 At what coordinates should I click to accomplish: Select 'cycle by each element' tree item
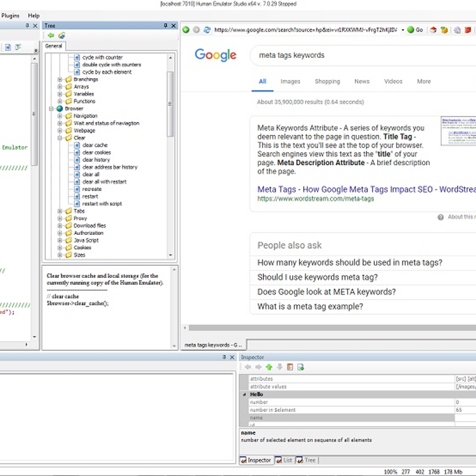coord(107,72)
